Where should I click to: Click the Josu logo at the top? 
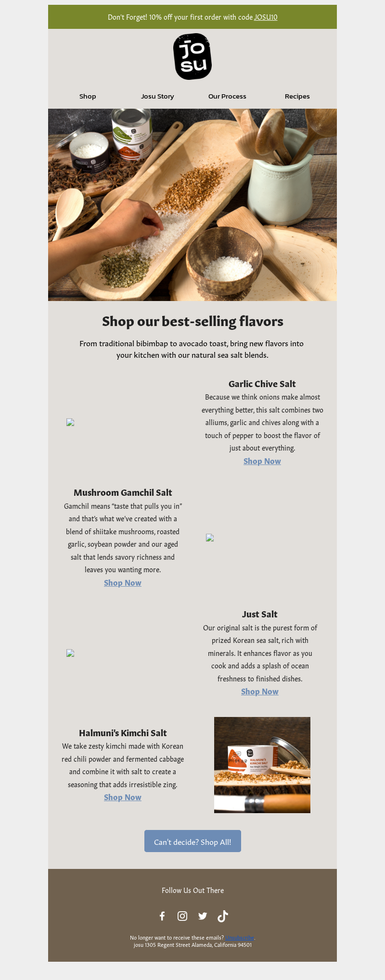tap(192, 56)
